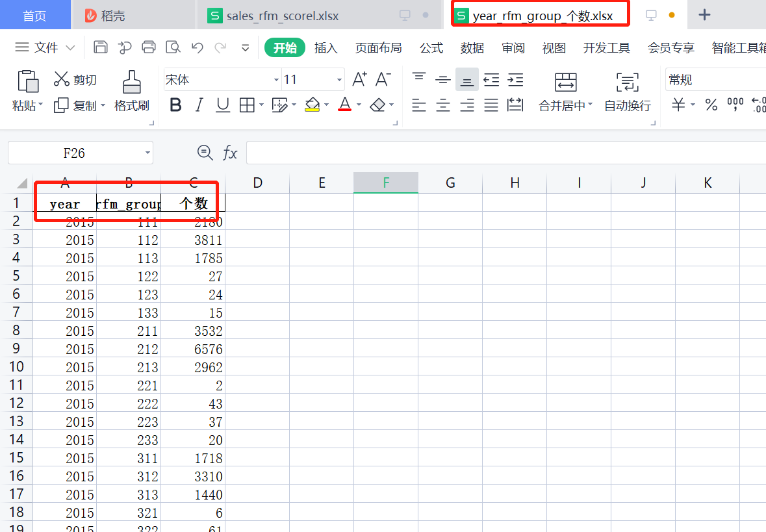Click the select-all corner triangle

(21, 183)
